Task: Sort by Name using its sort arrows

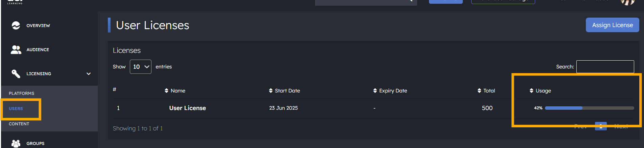Action: click(166, 91)
